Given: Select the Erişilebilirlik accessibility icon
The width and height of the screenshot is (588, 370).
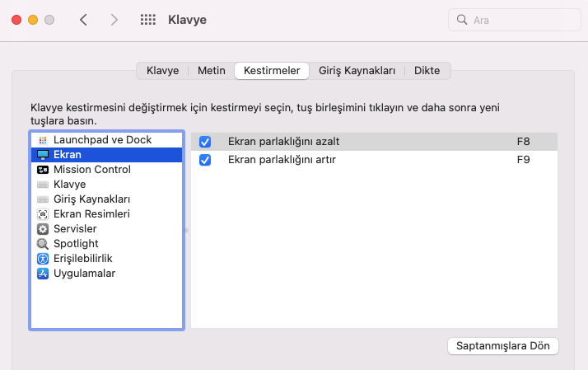Looking at the screenshot, I should pos(43,259).
